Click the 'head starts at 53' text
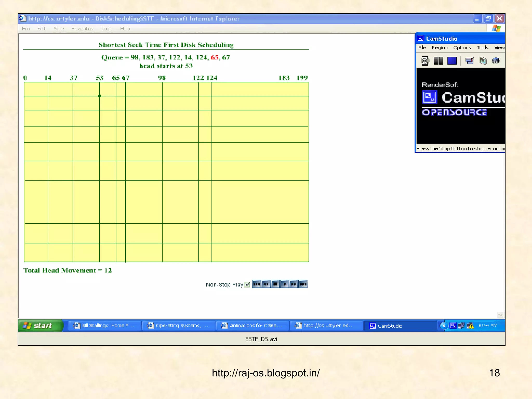This screenshot has width=532, height=399. [x=166, y=66]
